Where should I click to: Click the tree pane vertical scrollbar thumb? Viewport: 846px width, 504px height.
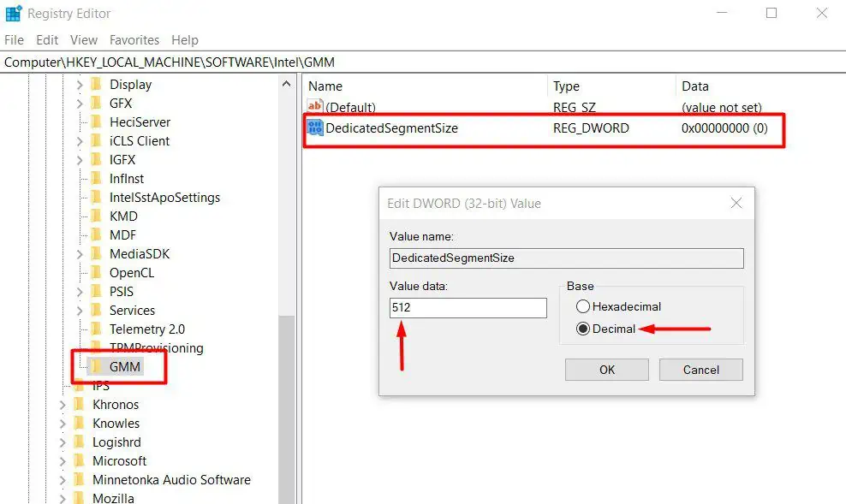(x=287, y=410)
